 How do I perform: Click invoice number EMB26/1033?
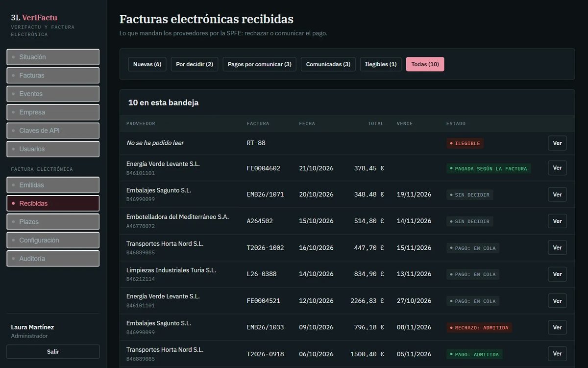click(x=265, y=327)
